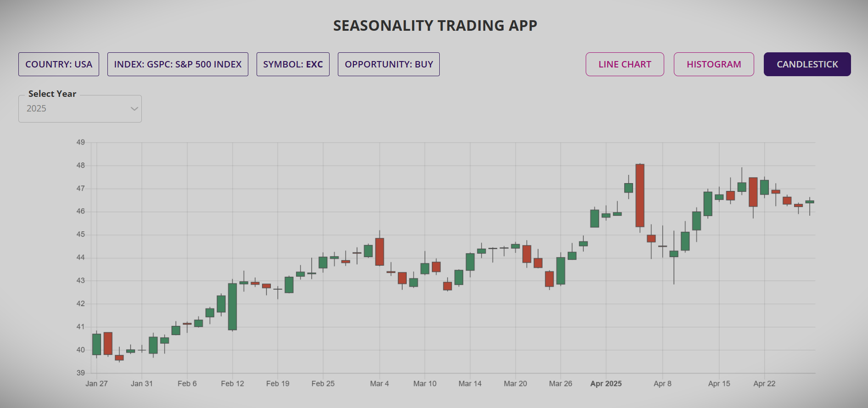
Task: Click the 39 price label on y-axis
Action: point(81,373)
